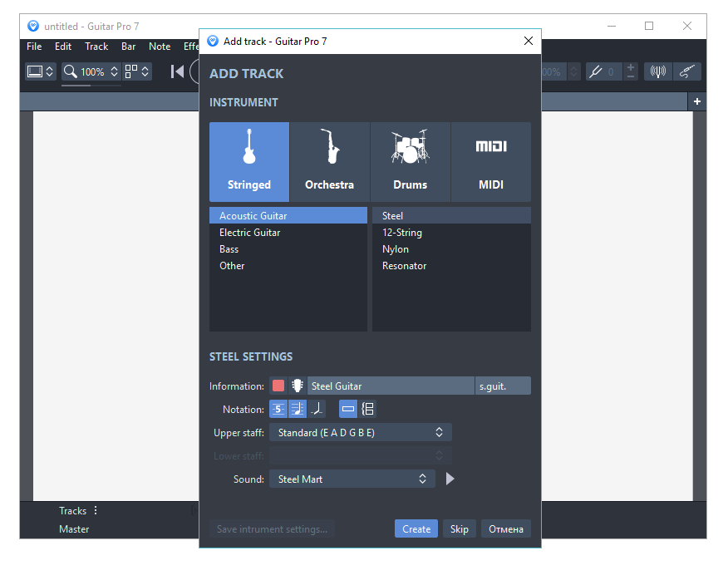Click the rewind-to-start playback icon

(x=177, y=71)
